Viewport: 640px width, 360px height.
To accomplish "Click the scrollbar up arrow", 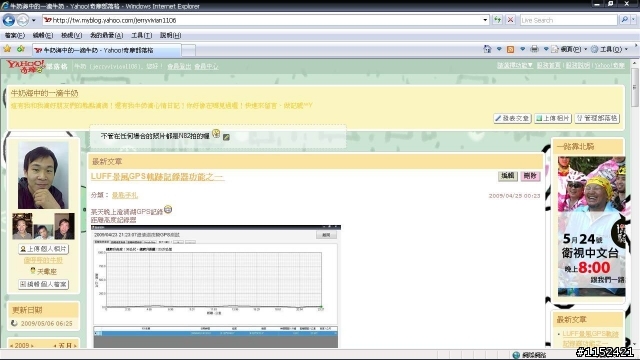I will click(635, 63).
